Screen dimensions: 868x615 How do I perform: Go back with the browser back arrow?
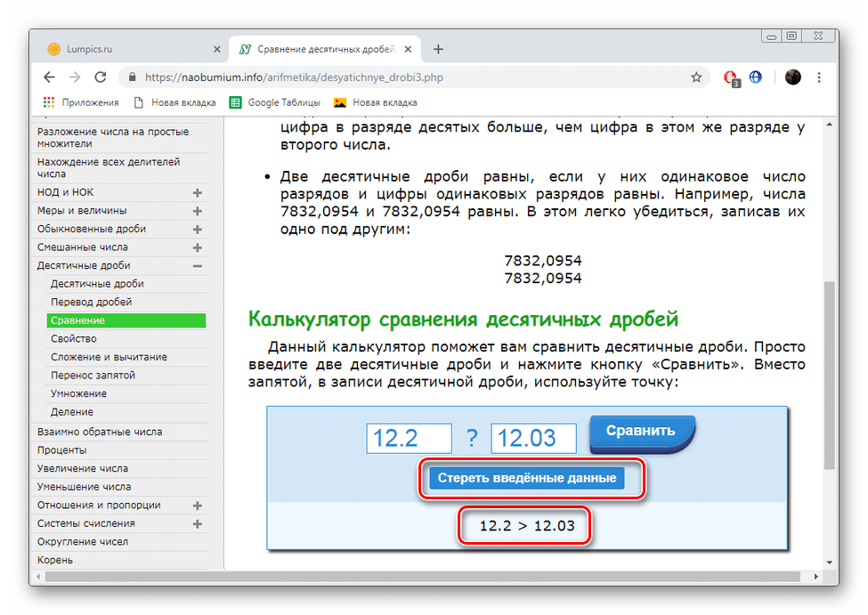49,77
